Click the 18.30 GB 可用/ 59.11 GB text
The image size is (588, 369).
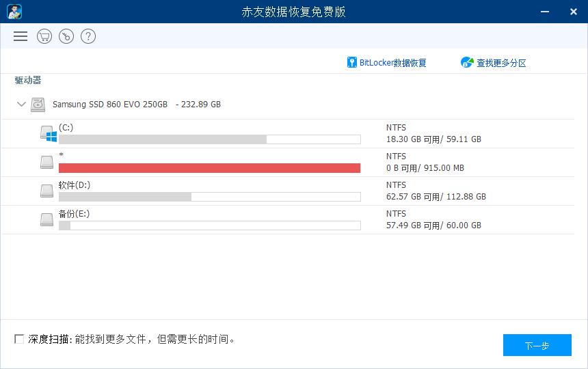tap(433, 139)
